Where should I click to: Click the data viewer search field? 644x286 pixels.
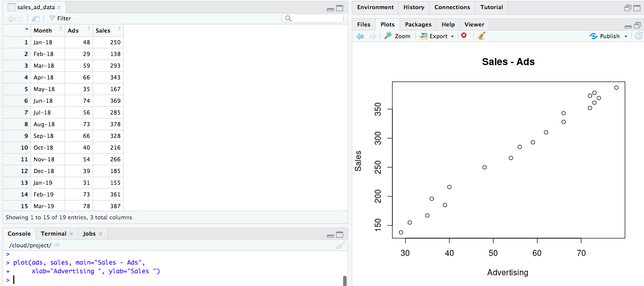point(312,18)
